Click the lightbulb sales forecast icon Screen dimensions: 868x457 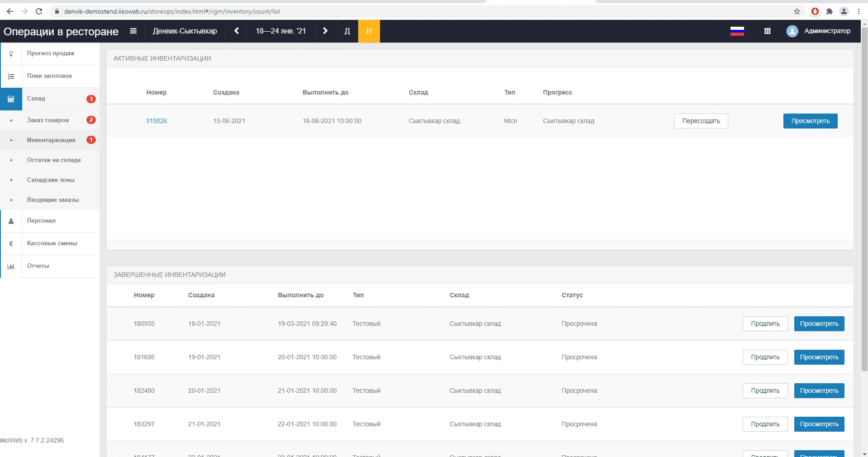coord(11,54)
